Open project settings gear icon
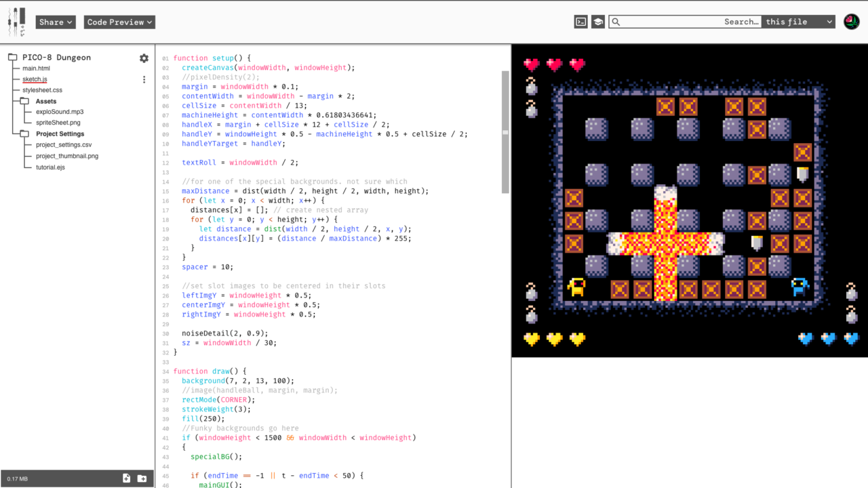 144,58
